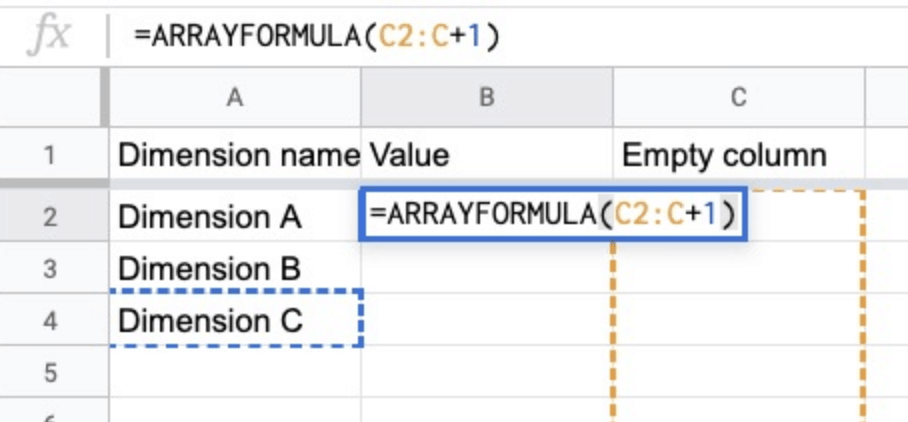Select column A header

[234, 97]
